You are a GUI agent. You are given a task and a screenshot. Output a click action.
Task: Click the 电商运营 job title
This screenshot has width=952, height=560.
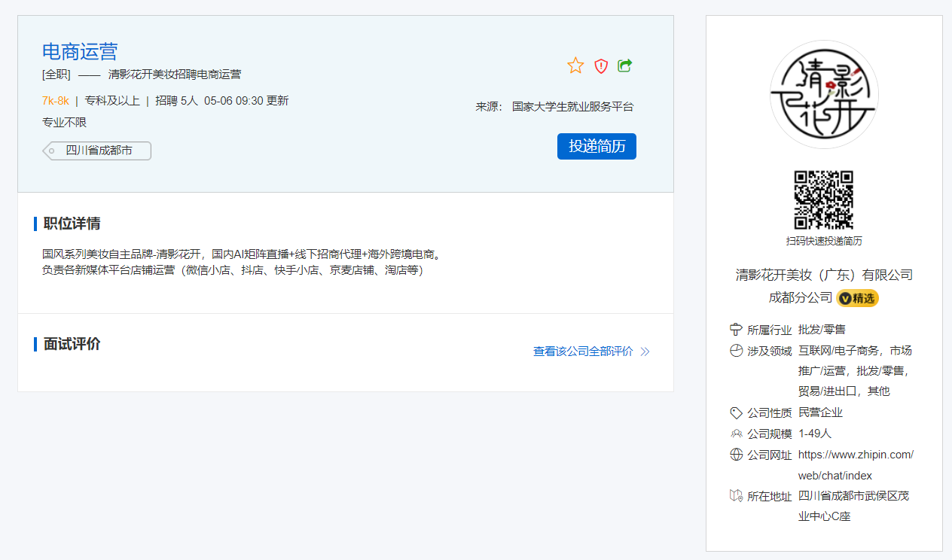point(80,51)
